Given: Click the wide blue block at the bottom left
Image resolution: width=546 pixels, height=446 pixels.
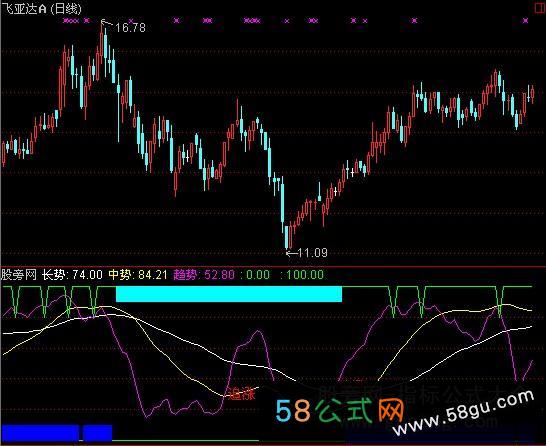Looking at the screenshot, I should pos(40,433).
